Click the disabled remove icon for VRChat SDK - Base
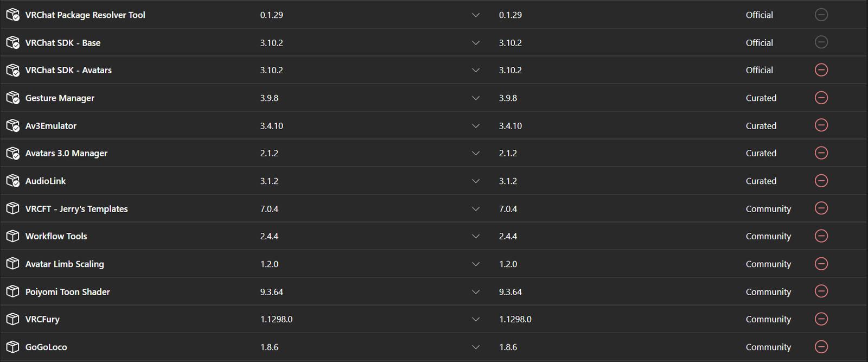868x362 pixels. click(821, 42)
